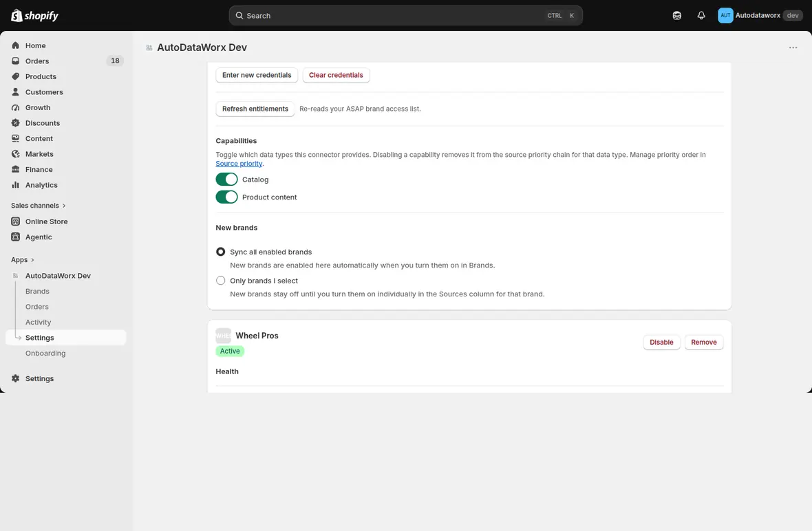Click the dev store badge
Viewport: 812px width, 531px height.
(x=793, y=16)
